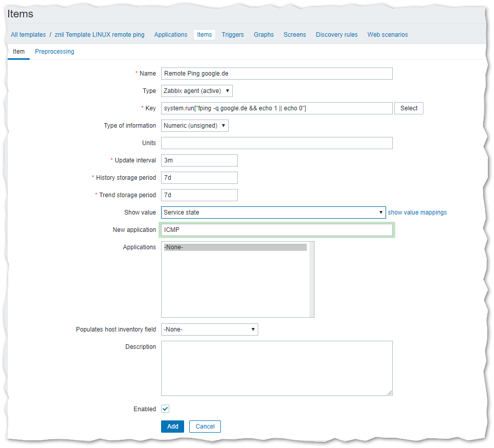Expand Type of information dropdown

click(195, 126)
